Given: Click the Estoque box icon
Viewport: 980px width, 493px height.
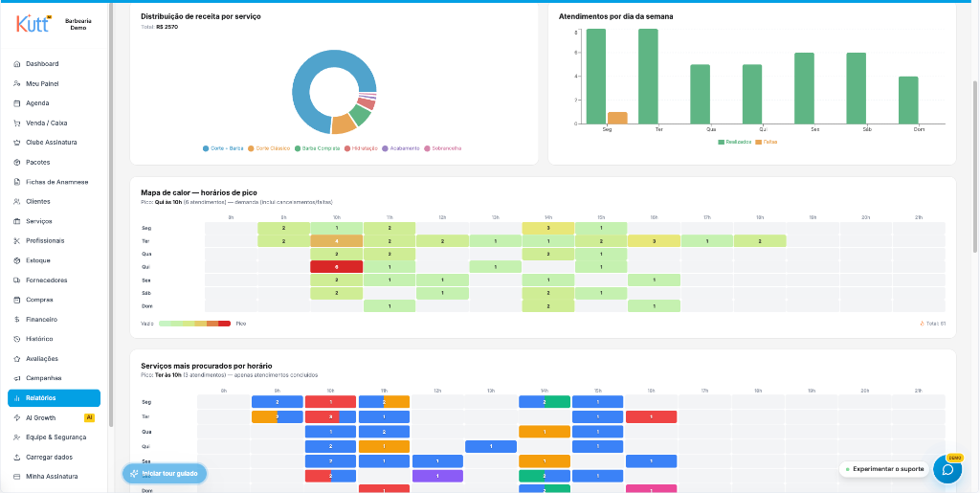Looking at the screenshot, I should pos(17,260).
